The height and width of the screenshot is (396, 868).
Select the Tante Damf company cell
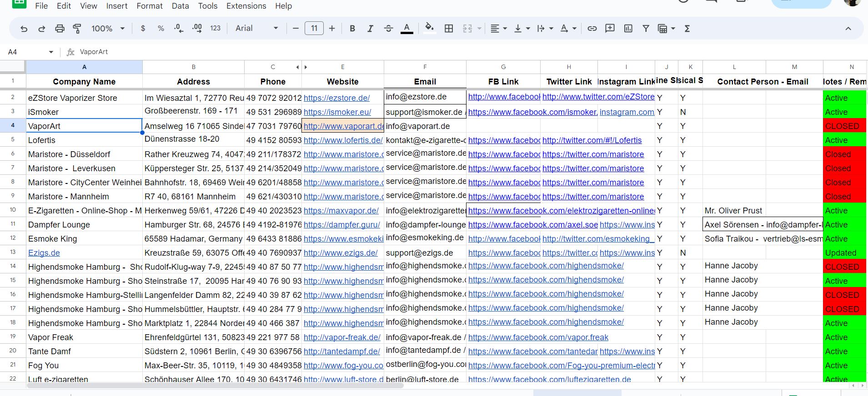[84, 351]
